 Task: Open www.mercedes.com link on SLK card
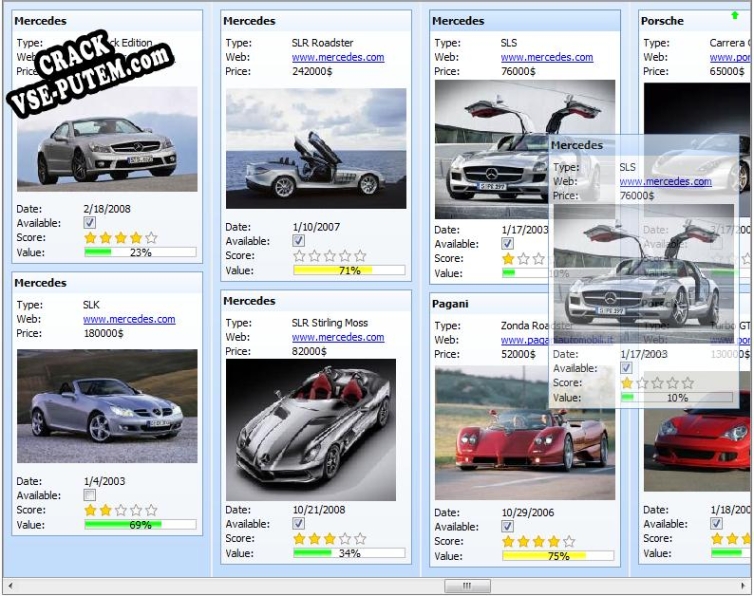tap(129, 319)
